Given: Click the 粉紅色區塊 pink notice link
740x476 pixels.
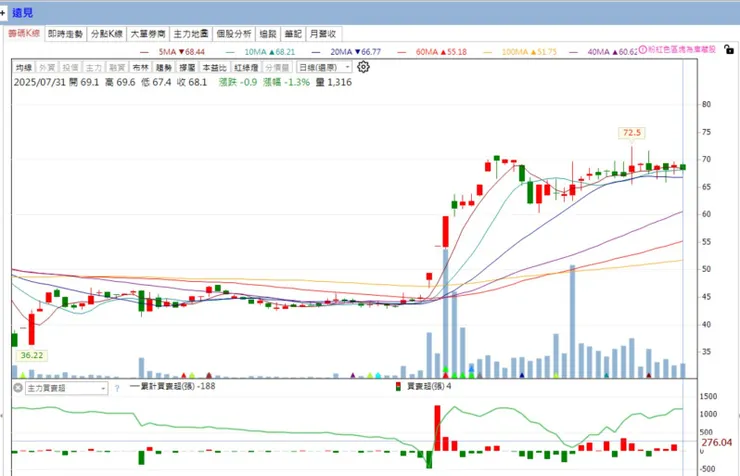Looking at the screenshot, I should pyautogui.click(x=681, y=50).
